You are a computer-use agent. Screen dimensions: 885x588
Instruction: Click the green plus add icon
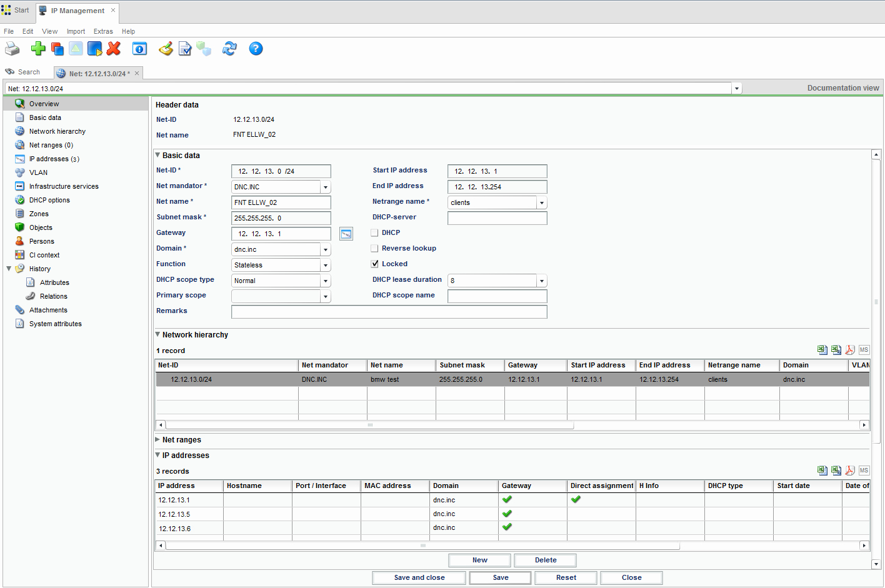click(x=38, y=49)
